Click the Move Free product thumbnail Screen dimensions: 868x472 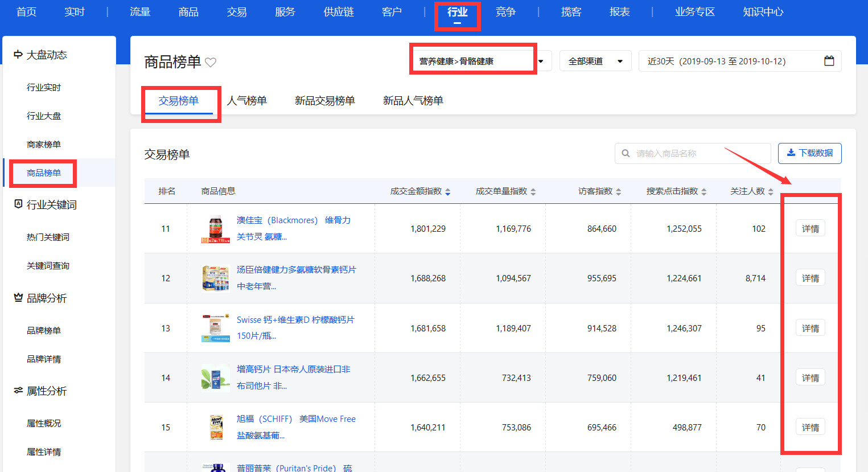click(216, 427)
